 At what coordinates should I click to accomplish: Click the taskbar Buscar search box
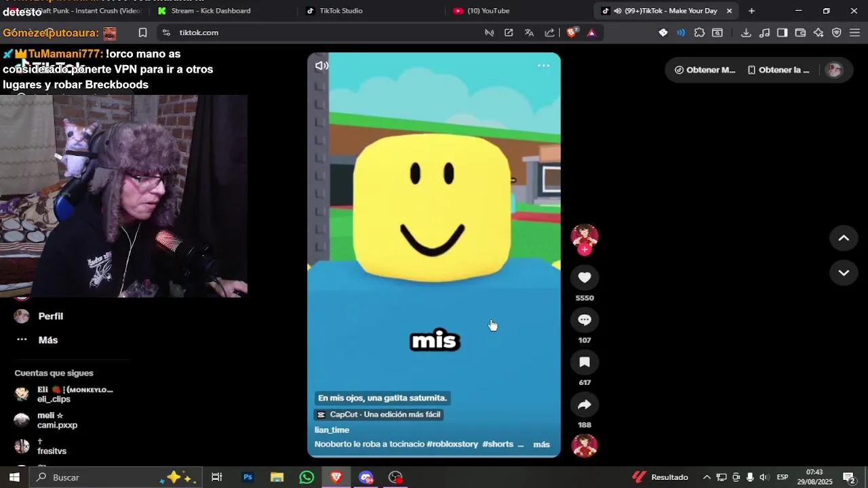pos(115,477)
